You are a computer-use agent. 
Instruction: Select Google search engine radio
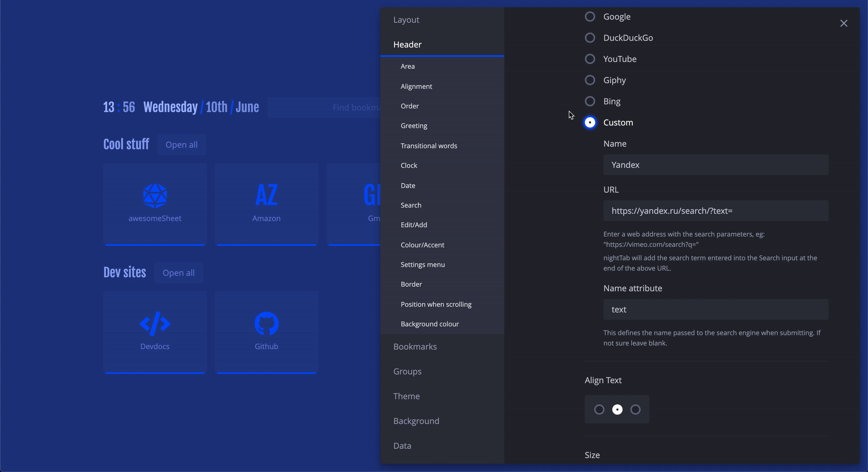590,17
